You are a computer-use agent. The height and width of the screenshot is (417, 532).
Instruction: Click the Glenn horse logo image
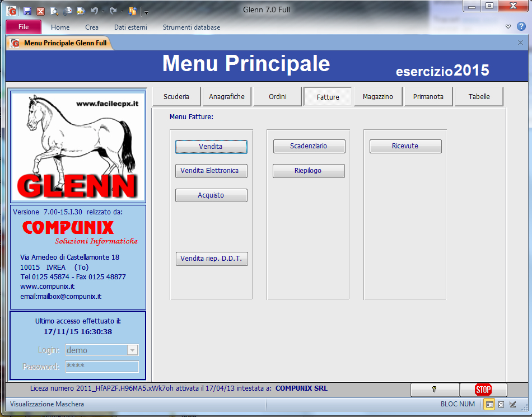(78, 147)
